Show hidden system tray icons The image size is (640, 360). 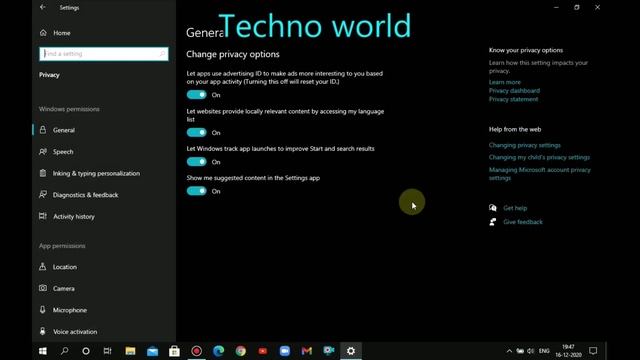tap(509, 351)
